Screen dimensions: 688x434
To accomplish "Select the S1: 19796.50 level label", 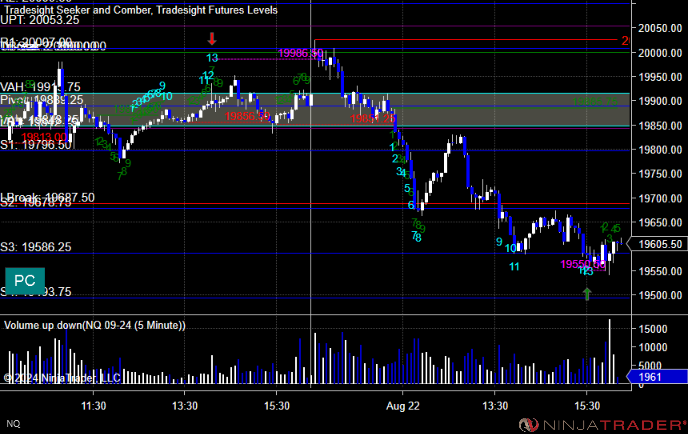I will pyautogui.click(x=36, y=145).
